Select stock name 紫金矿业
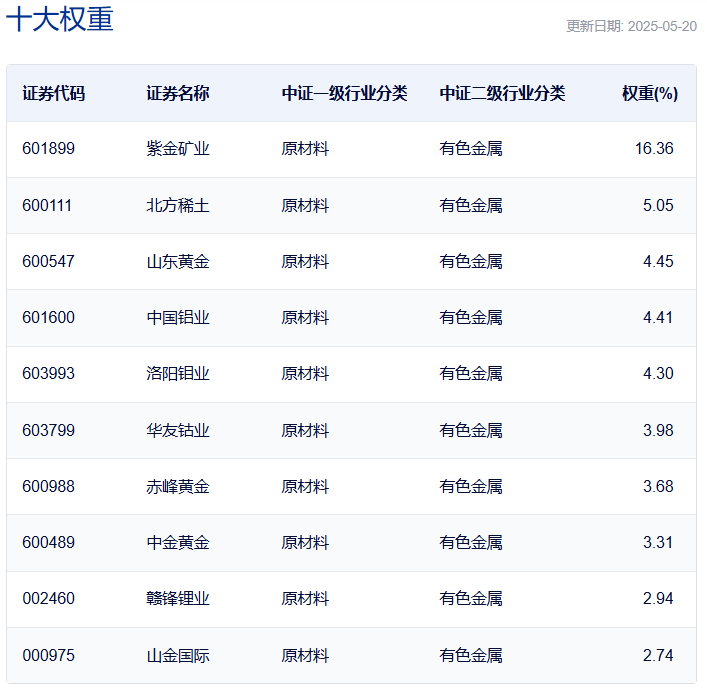This screenshot has height=692, width=707. click(x=178, y=148)
